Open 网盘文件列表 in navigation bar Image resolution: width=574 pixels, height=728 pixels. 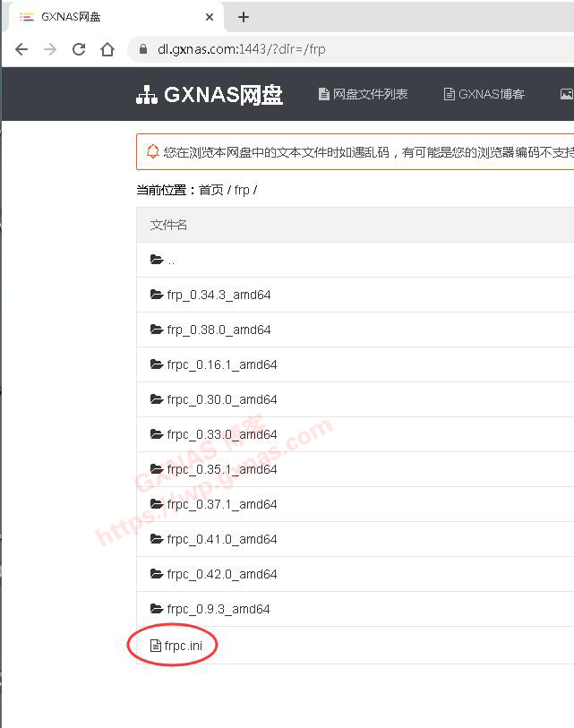click(363, 94)
